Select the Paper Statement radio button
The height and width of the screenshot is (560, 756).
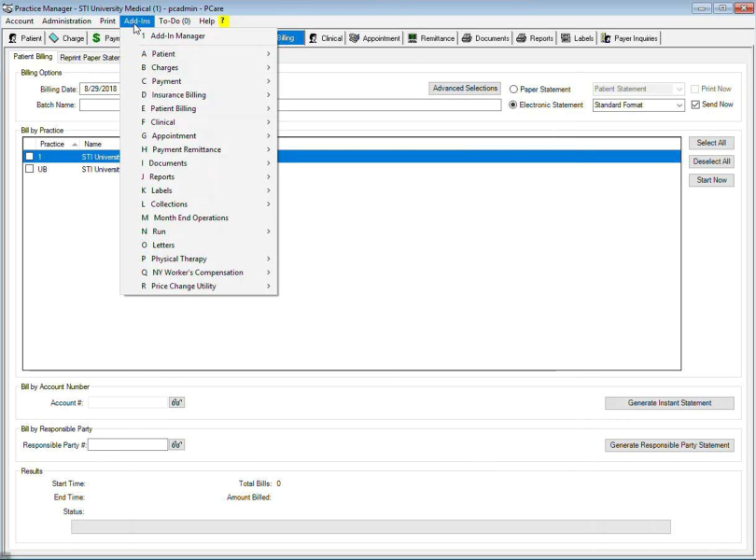(513, 90)
